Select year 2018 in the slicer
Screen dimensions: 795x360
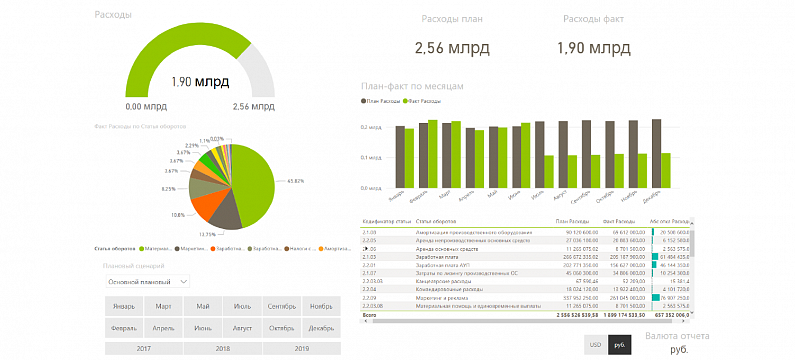[x=223, y=348]
